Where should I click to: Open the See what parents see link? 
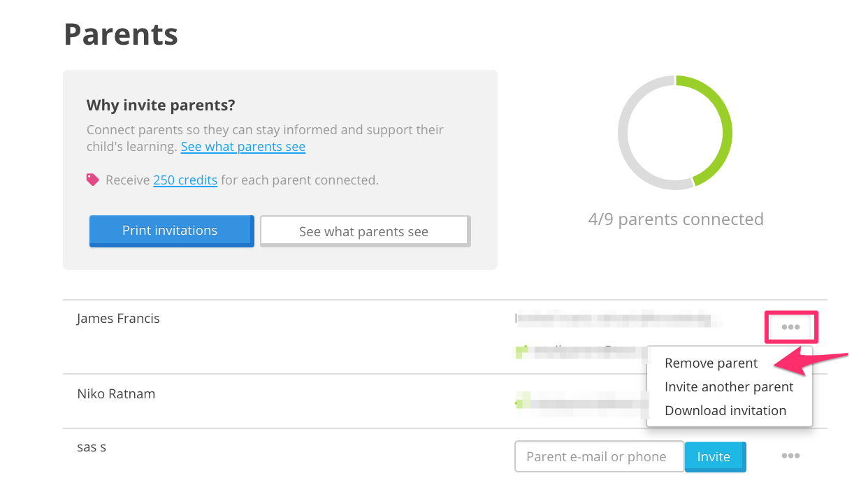click(243, 147)
